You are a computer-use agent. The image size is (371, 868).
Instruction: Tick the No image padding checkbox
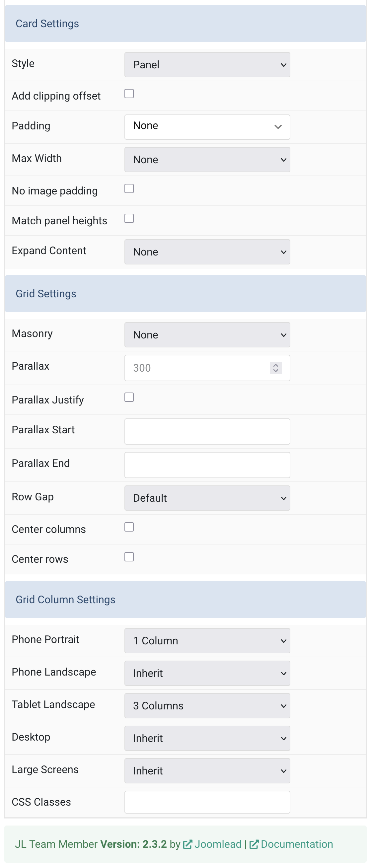(129, 189)
